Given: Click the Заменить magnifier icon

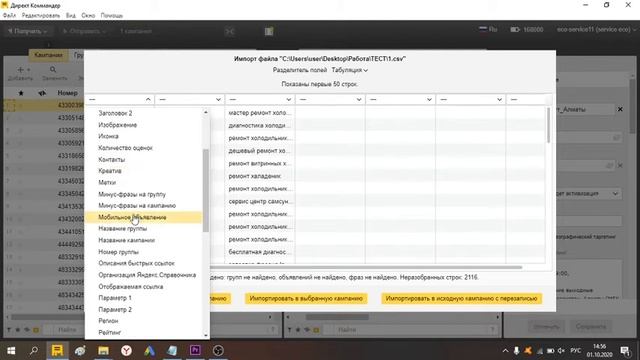Looking at the screenshot, I should [x=53, y=70].
